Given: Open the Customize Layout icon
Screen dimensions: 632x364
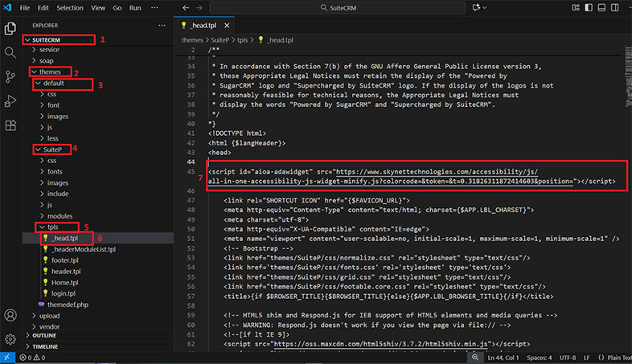Looking at the screenshot, I should 575,8.
